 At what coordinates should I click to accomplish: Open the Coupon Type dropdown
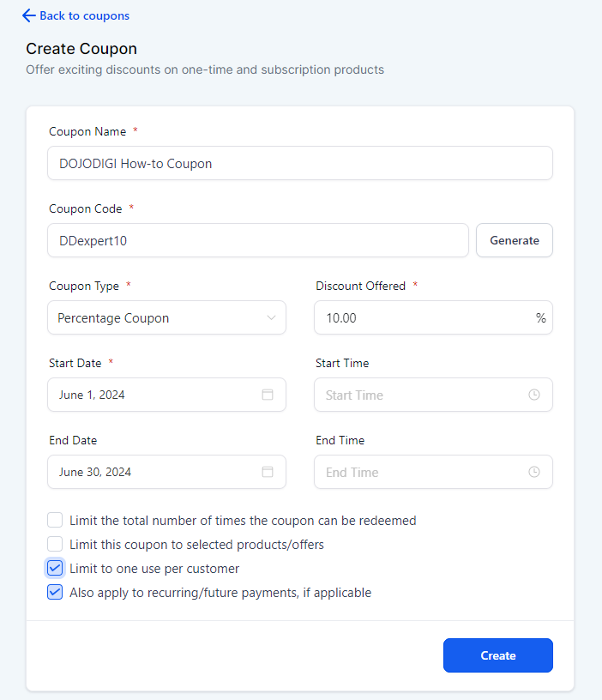(166, 317)
